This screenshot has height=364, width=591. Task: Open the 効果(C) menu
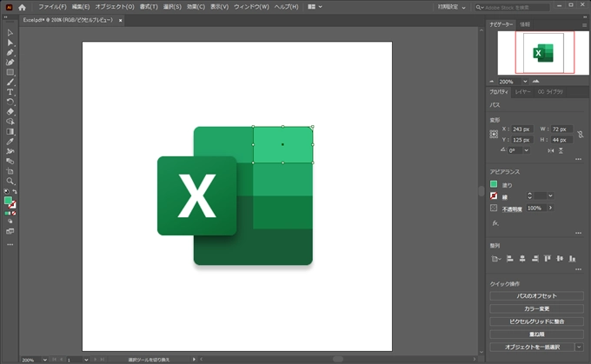(196, 7)
